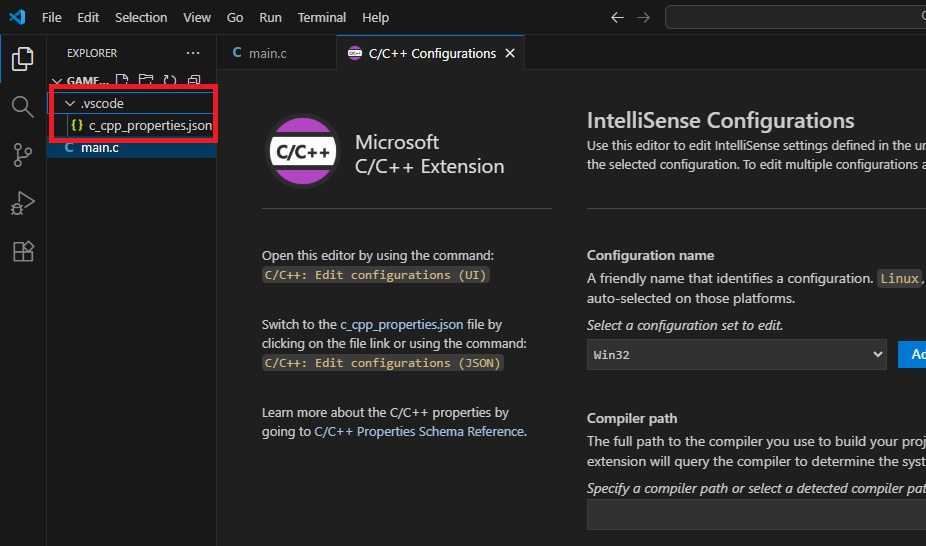Open the Source Control view
Image resolution: width=926 pixels, height=546 pixels.
[x=22, y=154]
